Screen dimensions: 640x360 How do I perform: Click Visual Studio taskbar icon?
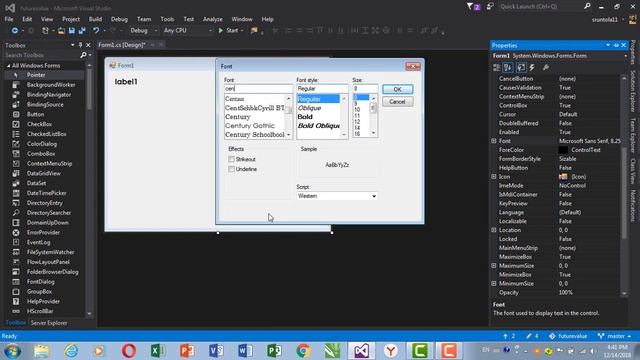coord(361,351)
